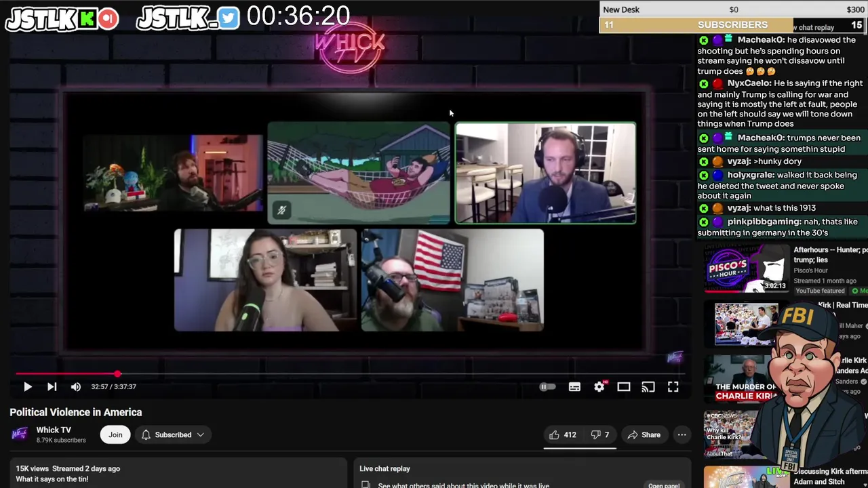Open more actions three-dot menu

pos(682,434)
